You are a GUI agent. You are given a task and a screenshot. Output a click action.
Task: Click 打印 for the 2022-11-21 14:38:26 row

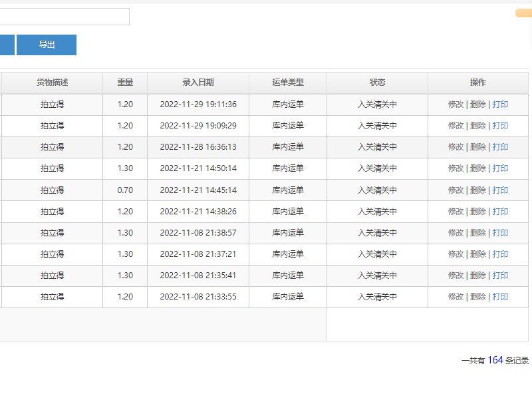(500, 212)
